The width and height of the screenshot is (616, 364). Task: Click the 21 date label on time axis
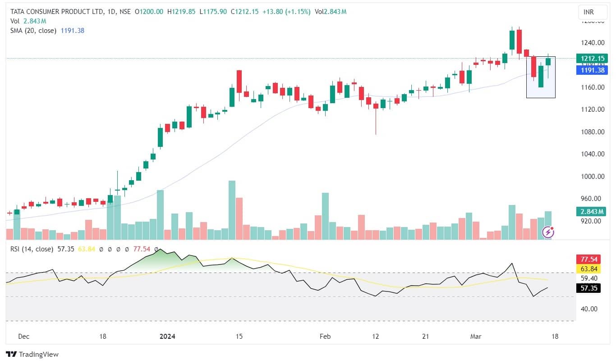[x=426, y=337]
